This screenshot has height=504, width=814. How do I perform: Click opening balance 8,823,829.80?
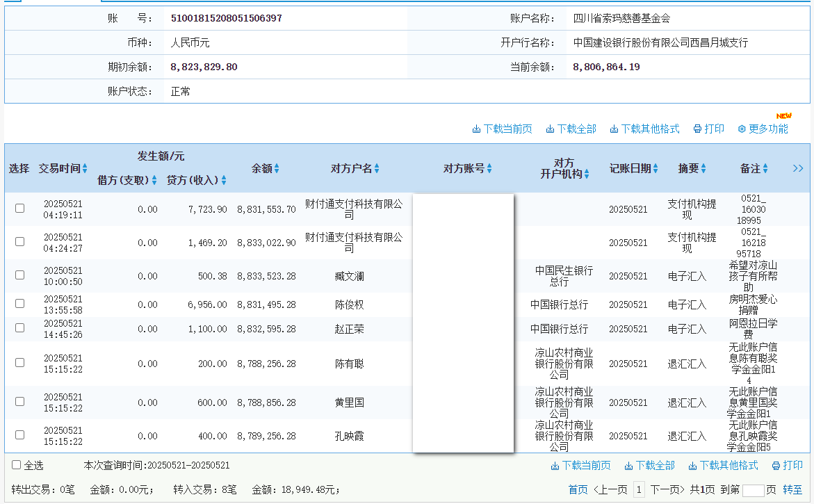(204, 67)
